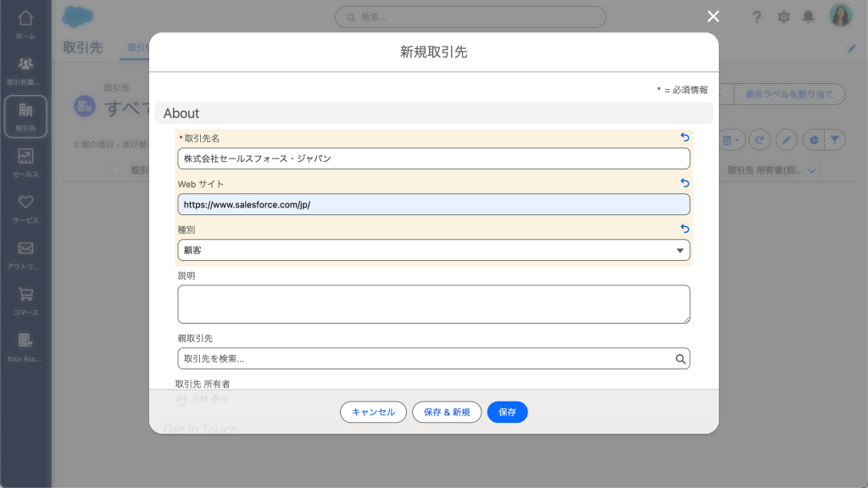Go to セールス in the sidebar
Screen dimensions: 868x488
(25, 162)
